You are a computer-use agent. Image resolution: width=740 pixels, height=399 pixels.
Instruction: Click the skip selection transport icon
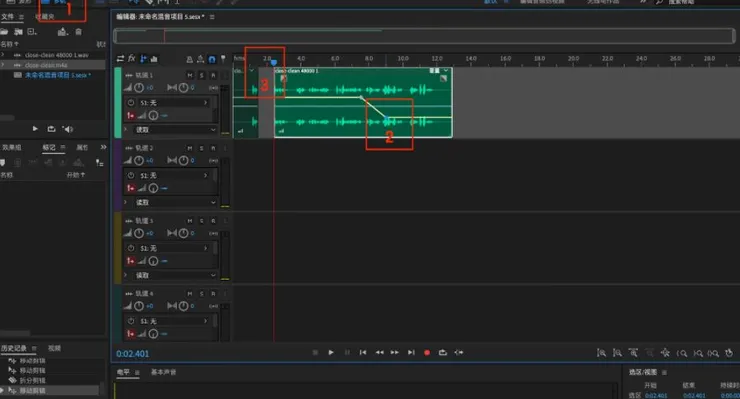coord(459,352)
